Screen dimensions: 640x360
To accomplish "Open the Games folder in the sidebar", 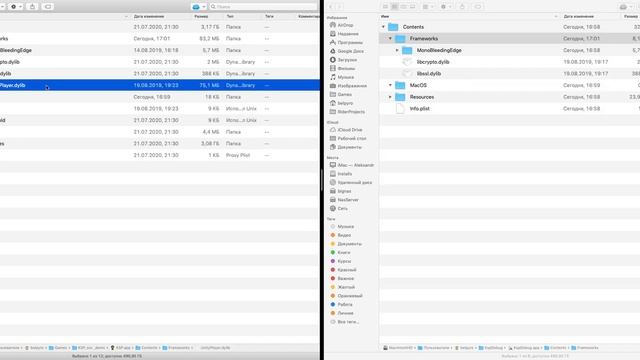I will 344,94.
